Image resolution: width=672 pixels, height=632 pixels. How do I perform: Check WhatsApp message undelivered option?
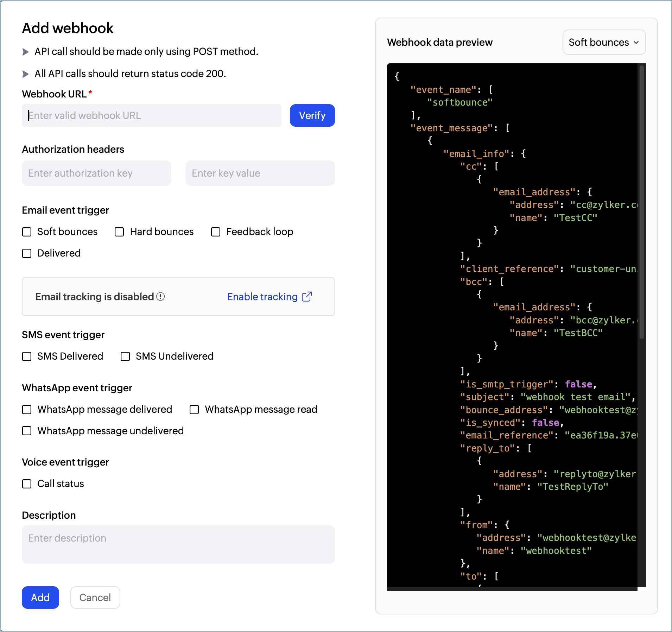[27, 431]
